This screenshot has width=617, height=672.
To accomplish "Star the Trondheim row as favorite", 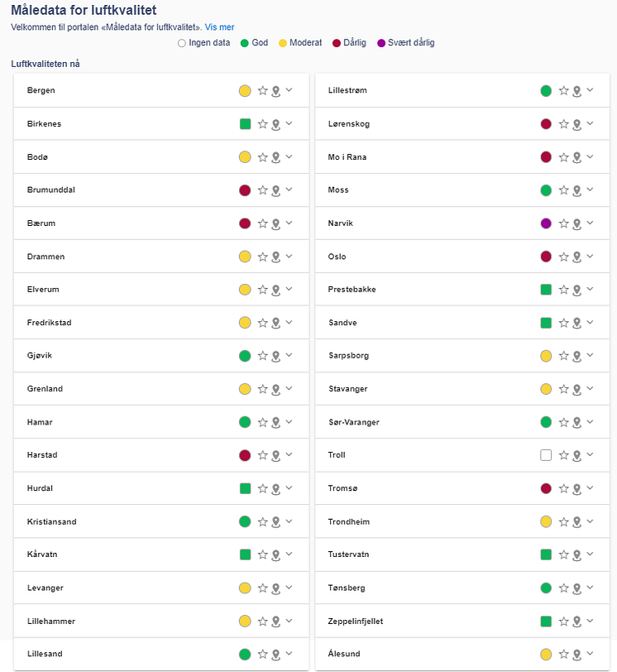I will [563, 521].
